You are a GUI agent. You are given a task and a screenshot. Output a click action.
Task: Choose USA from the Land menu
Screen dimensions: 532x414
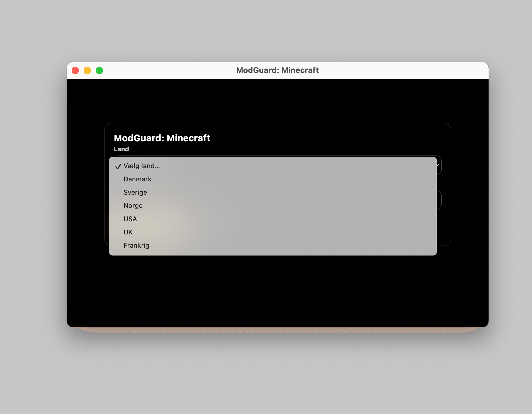click(273, 219)
